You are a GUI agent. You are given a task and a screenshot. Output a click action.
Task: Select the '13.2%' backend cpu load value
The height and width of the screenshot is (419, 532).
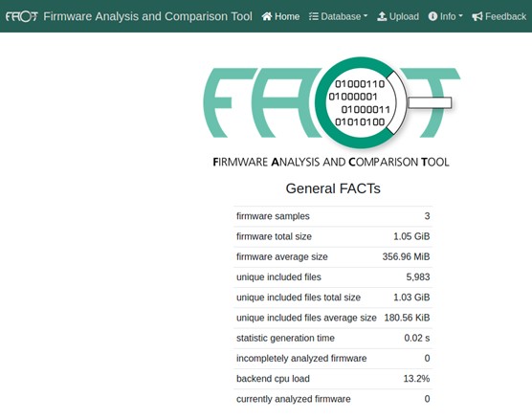(416, 379)
